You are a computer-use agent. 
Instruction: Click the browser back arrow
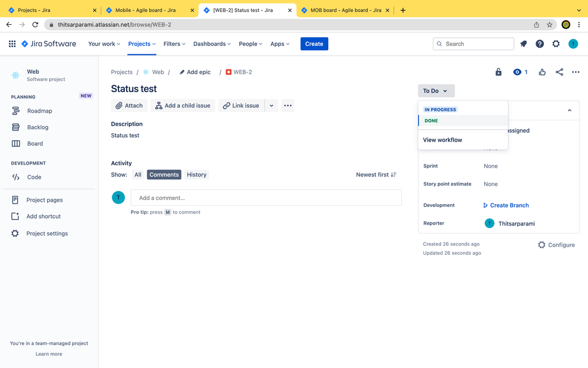(x=9, y=24)
